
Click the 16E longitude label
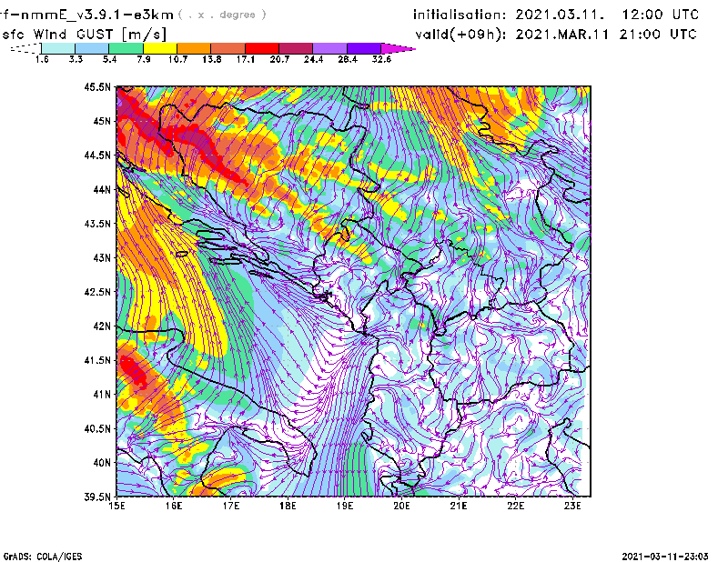click(x=174, y=506)
